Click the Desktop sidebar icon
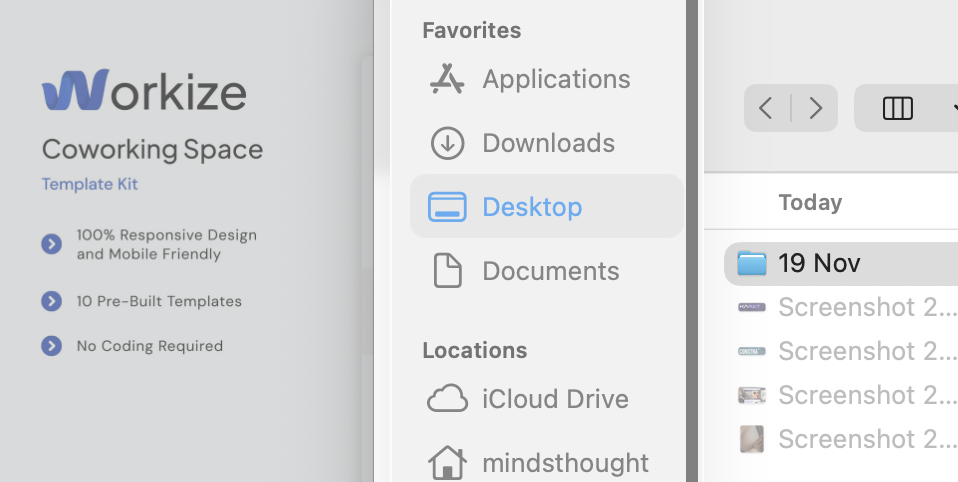 (x=447, y=206)
